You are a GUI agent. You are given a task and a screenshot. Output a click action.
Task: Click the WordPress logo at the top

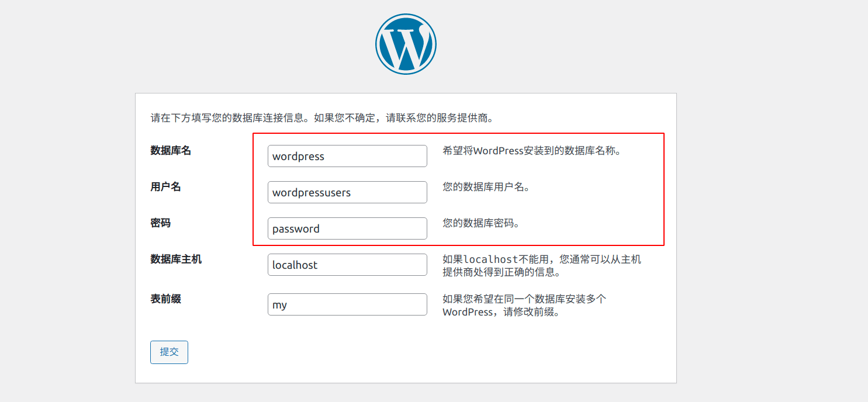pos(406,44)
